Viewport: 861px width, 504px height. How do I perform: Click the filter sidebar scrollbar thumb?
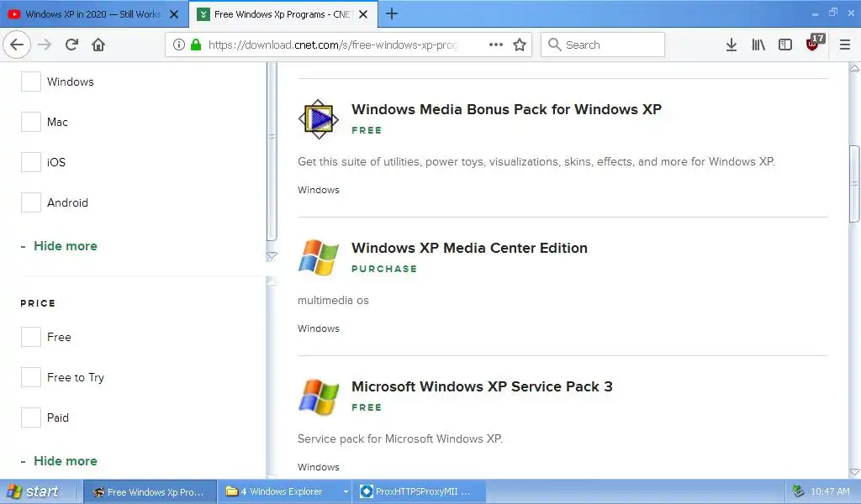point(272,152)
